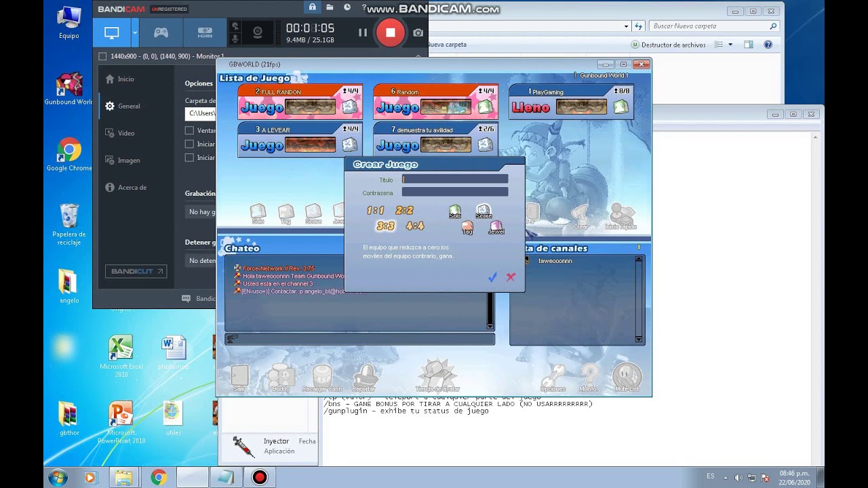Switch to Bandicam game recording mode

[x=161, y=33]
